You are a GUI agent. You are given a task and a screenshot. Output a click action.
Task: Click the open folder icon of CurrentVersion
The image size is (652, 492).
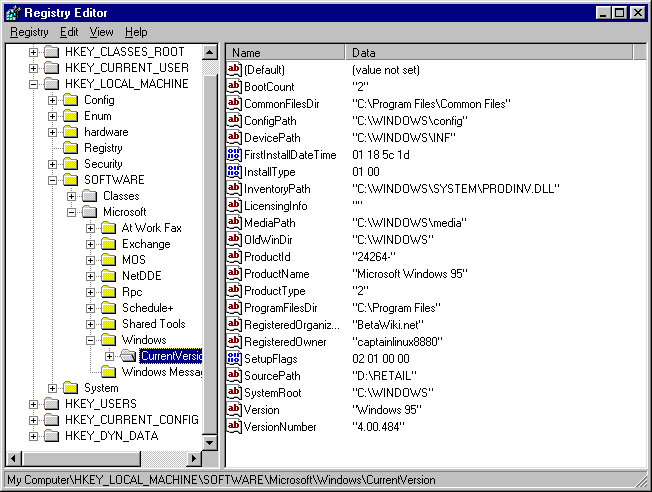pos(128,356)
